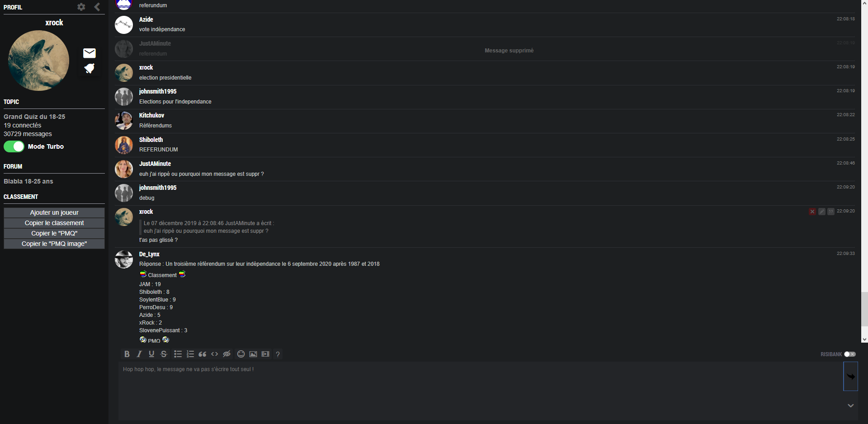Screen dimensions: 868x424
Task: Toggle the RISIBANK switch
Action: coord(850,354)
